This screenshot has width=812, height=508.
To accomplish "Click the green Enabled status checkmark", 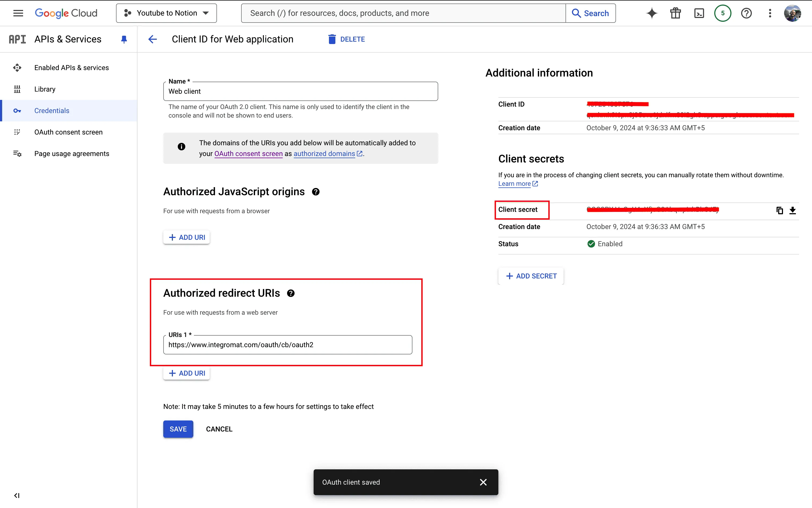I will tap(591, 244).
